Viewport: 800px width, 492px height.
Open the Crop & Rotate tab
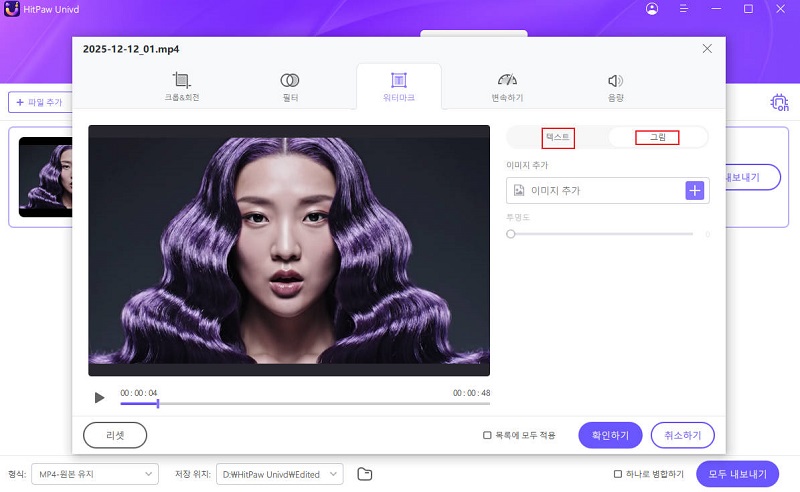pos(182,87)
